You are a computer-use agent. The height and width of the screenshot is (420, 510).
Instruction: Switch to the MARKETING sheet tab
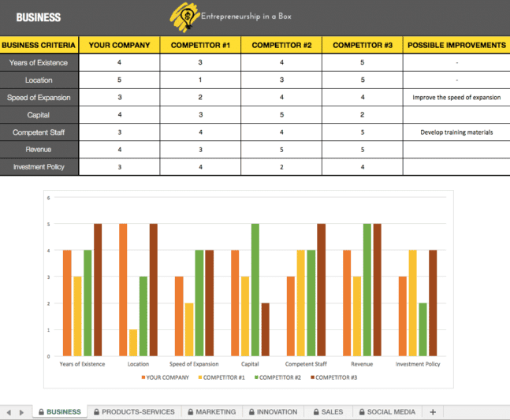point(215,412)
